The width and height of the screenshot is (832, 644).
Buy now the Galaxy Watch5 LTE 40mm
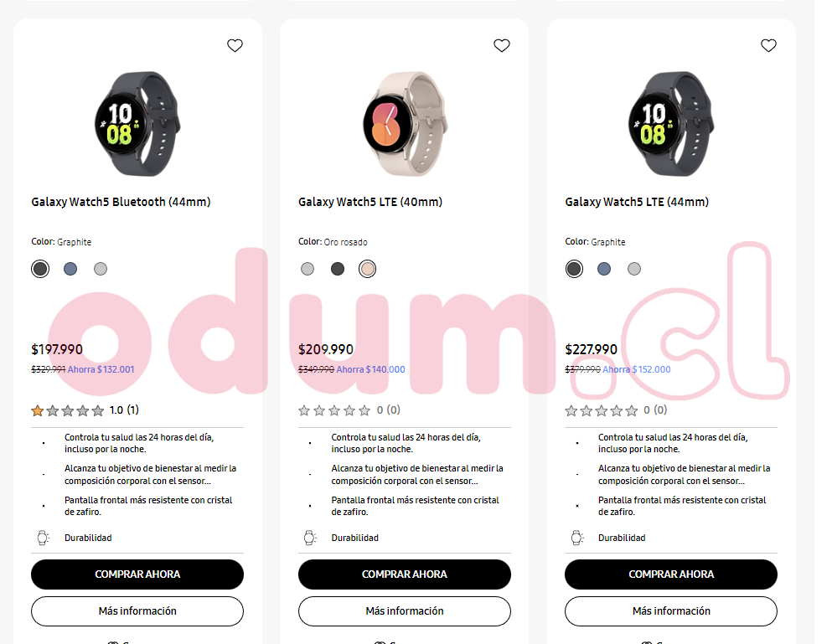pyautogui.click(x=405, y=574)
